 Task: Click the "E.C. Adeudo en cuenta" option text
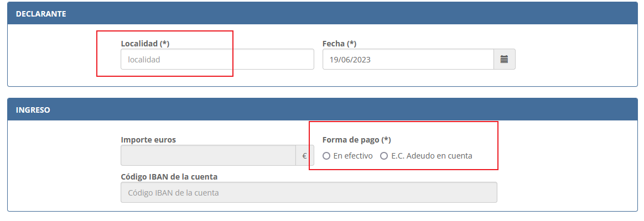(432, 156)
